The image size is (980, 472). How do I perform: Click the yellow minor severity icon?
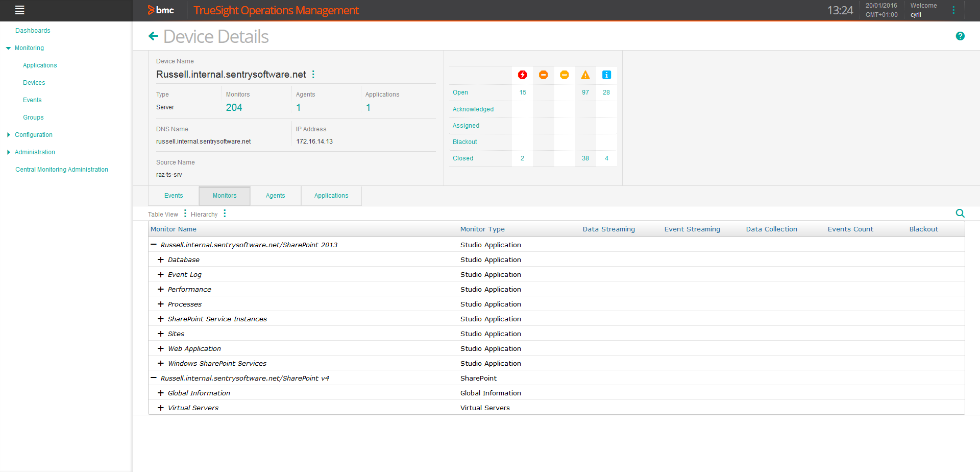[565, 75]
